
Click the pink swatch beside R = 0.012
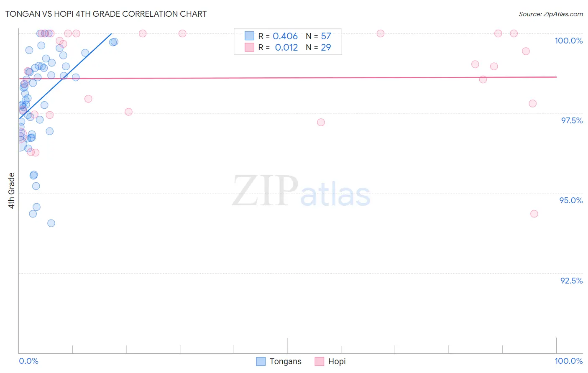click(249, 47)
